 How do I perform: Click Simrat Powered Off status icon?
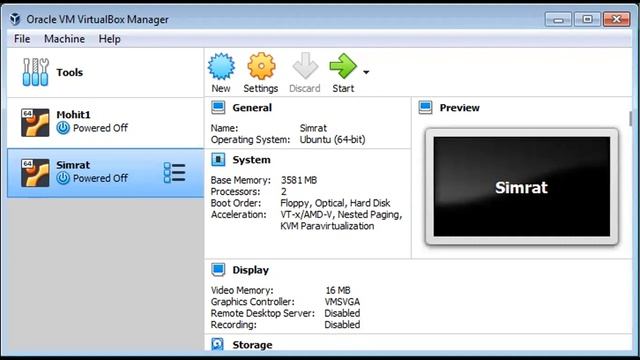click(63, 178)
